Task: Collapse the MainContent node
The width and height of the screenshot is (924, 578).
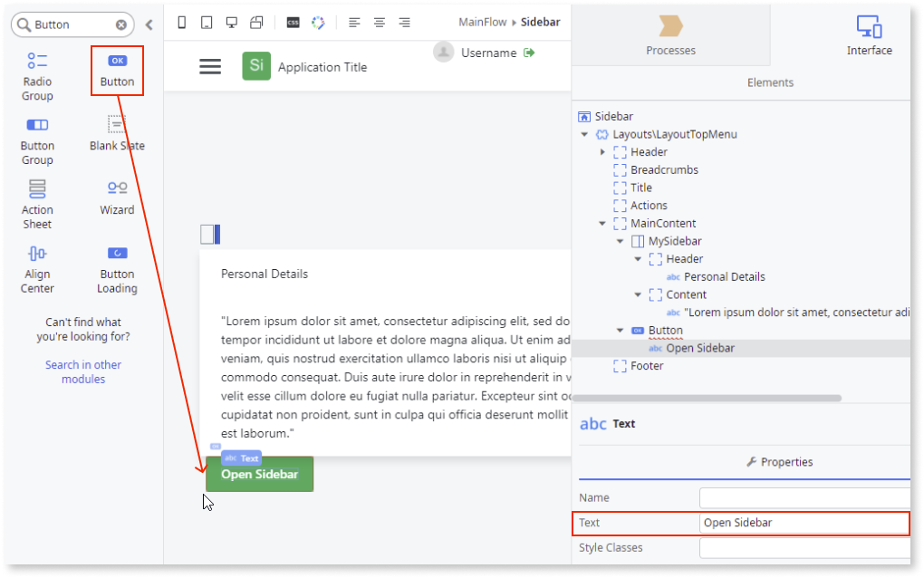Action: [x=602, y=223]
